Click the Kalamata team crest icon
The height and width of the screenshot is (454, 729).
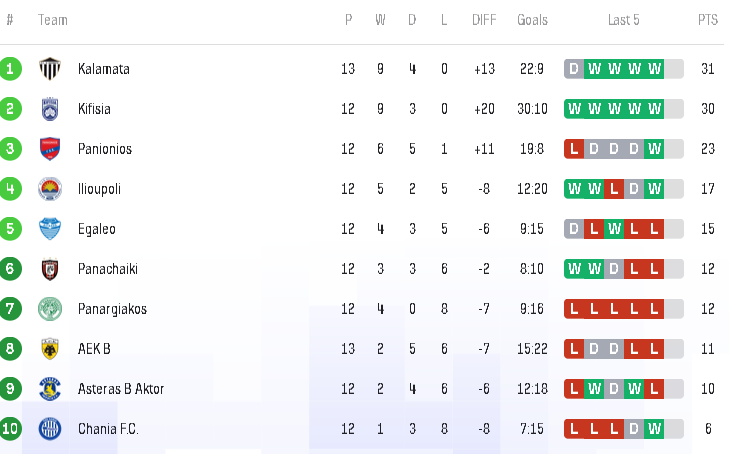(50, 69)
